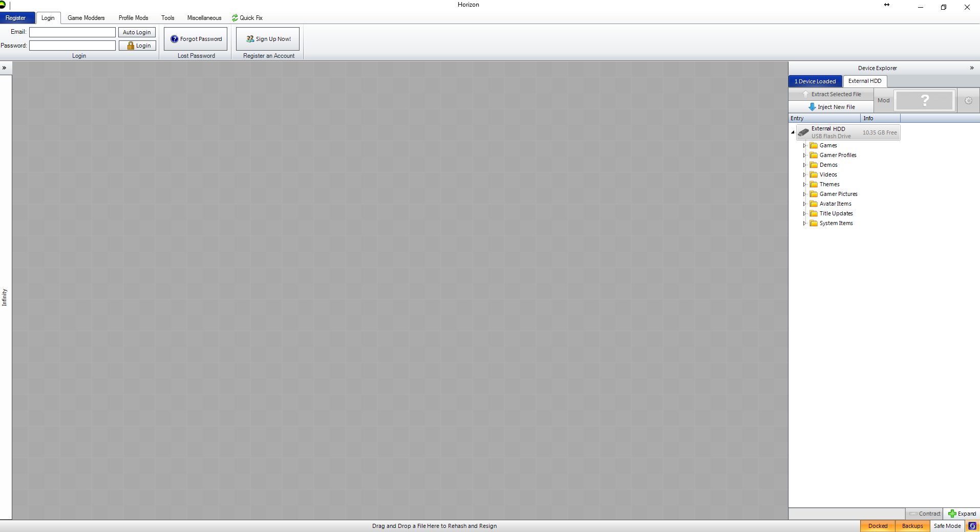Click the Avatar Items folder icon
This screenshot has width=980, height=532.
coord(814,204)
